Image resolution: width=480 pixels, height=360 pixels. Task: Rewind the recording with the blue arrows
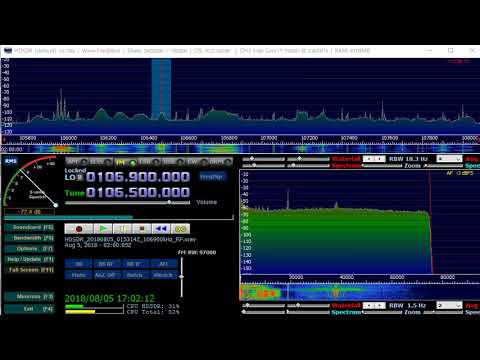pyautogui.click(x=161, y=229)
